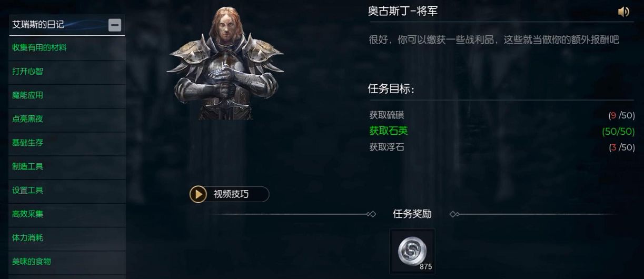The image size is (644, 279).
Task: Click the 获取浮石 objective
Action: point(387,147)
